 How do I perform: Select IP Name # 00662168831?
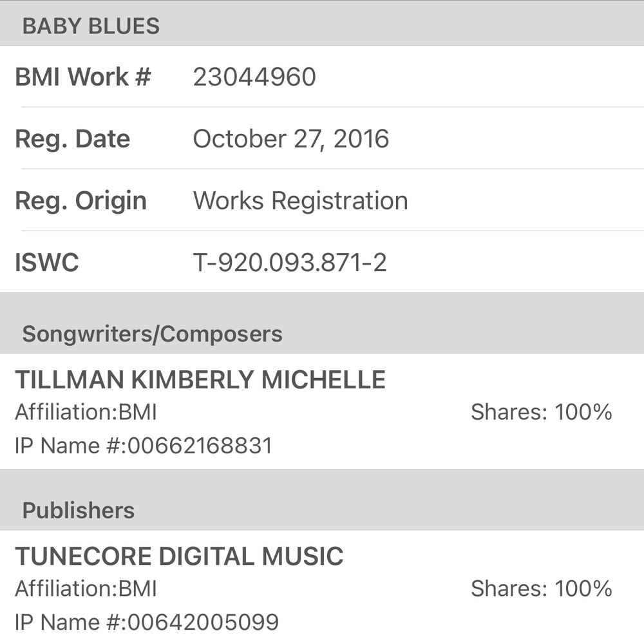tap(144, 446)
